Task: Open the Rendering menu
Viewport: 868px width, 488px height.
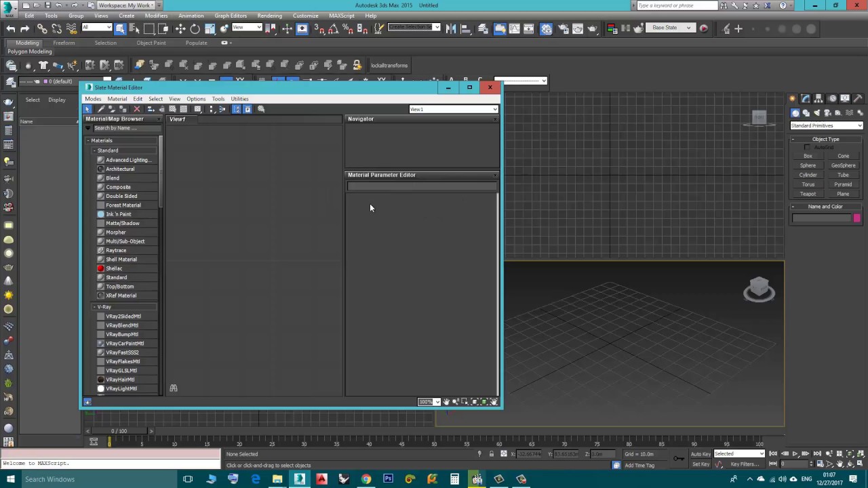Action: (269, 16)
